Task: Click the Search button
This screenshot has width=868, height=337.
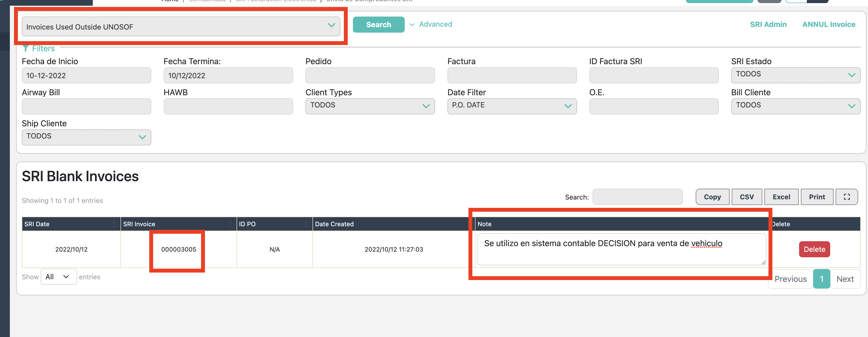Action: click(378, 25)
